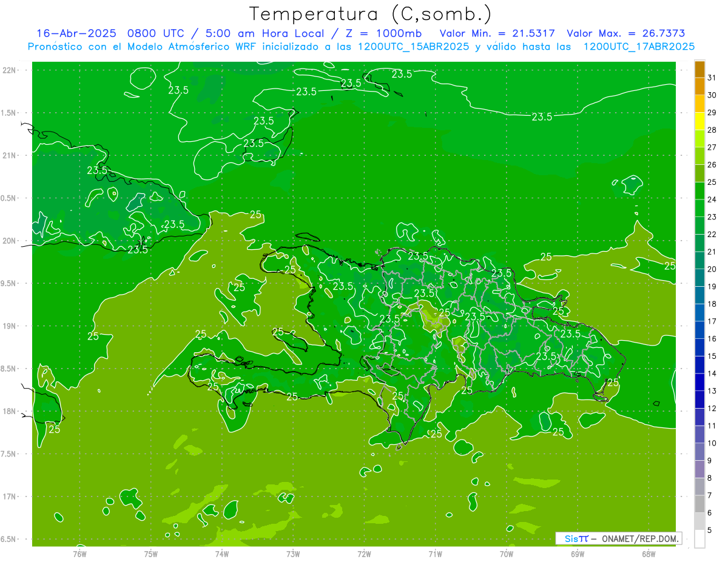The image size is (728, 562).
Task: Click the 18N latitude axis label
Action: [10, 412]
